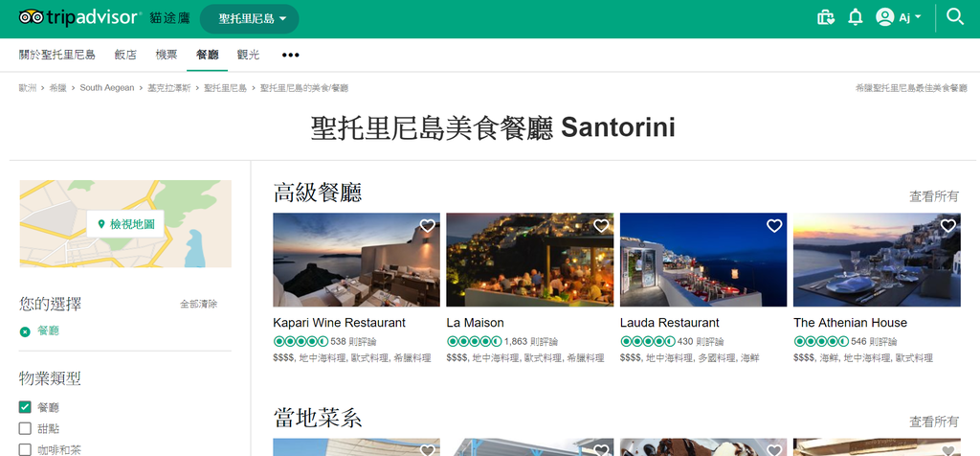Open the notifications bell
The height and width of the screenshot is (456, 980).
coord(855,17)
